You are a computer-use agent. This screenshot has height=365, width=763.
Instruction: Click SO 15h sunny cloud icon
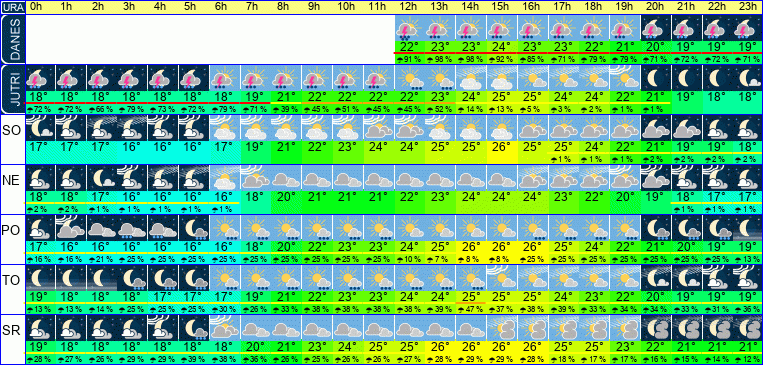click(x=502, y=128)
